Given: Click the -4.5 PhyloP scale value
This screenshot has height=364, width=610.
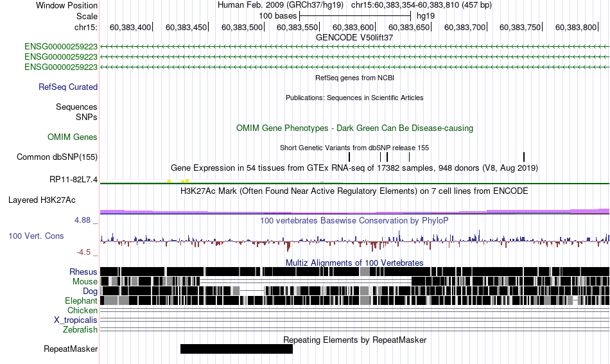Looking at the screenshot, I should pos(83,252).
